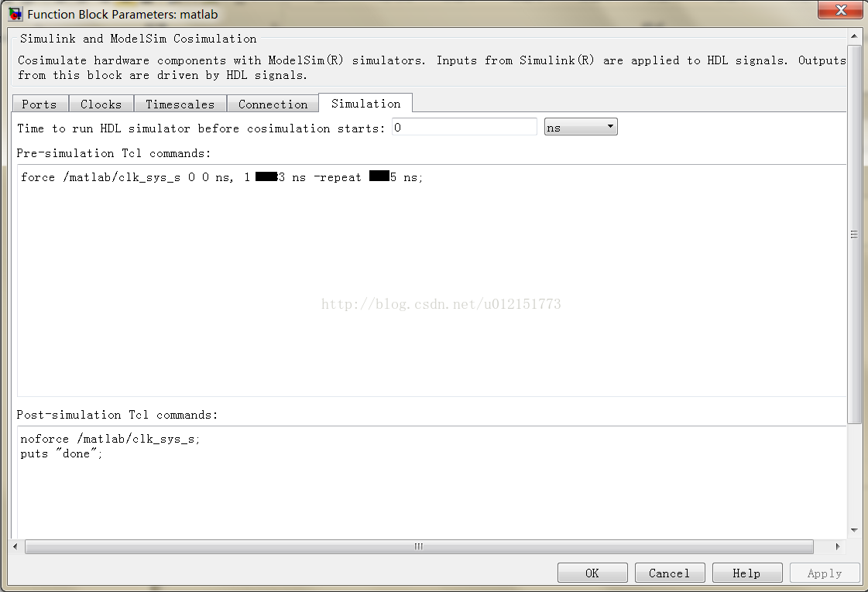
Task: Select the Simulation tab
Action: [x=365, y=103]
